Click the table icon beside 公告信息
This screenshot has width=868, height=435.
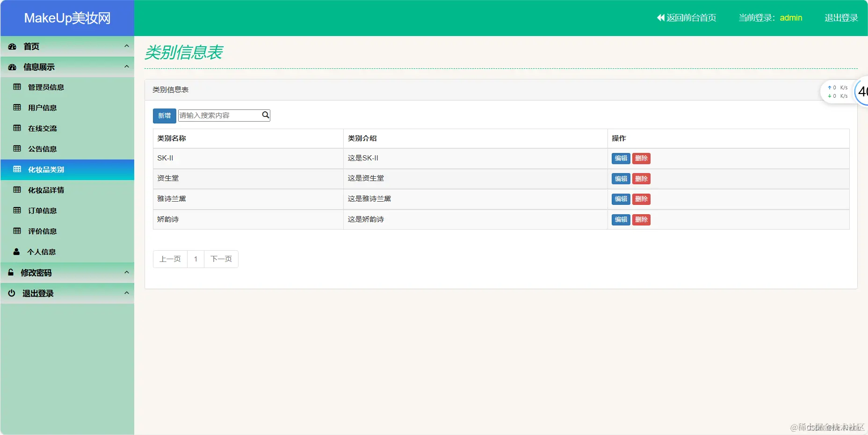click(17, 149)
